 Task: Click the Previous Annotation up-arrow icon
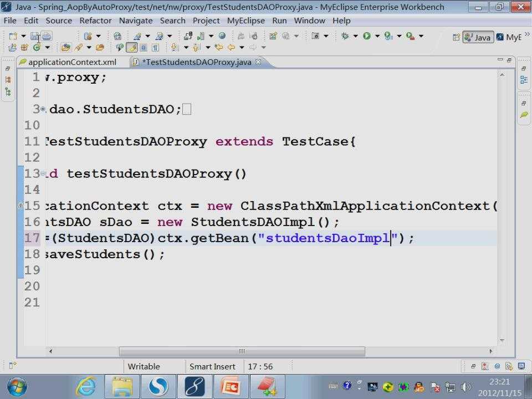coord(196,48)
